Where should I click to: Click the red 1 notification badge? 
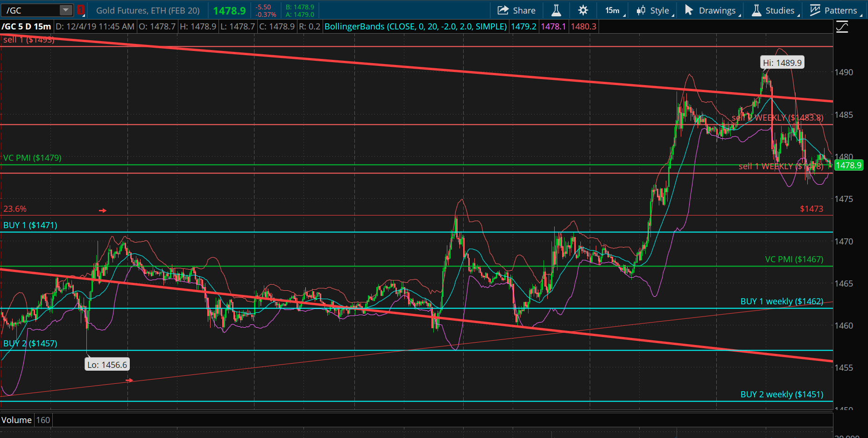pyautogui.click(x=80, y=9)
